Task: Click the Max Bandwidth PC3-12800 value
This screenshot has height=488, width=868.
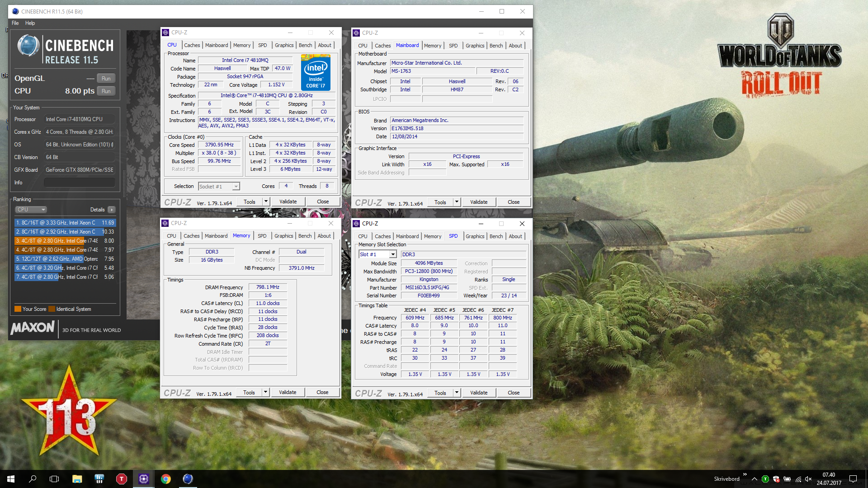Action: pos(429,271)
